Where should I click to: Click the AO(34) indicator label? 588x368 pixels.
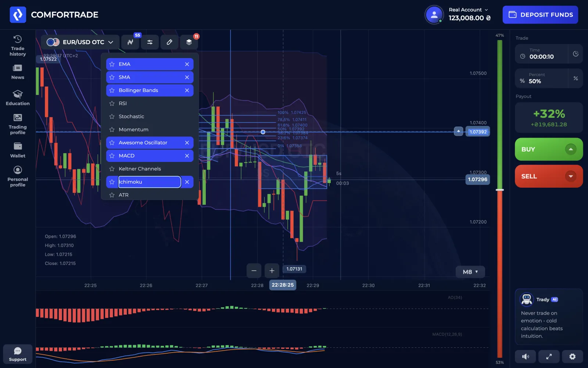pyautogui.click(x=455, y=297)
